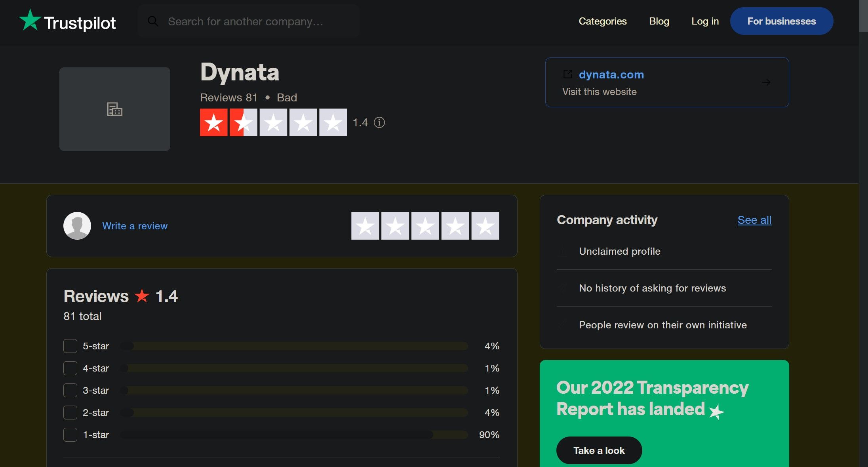The width and height of the screenshot is (868, 467).
Task: Click the arrow icon in the website card
Action: coord(766,82)
